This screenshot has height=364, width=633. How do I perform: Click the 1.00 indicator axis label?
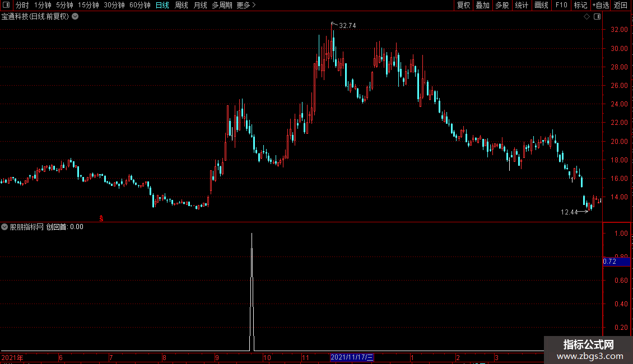coord(621,234)
